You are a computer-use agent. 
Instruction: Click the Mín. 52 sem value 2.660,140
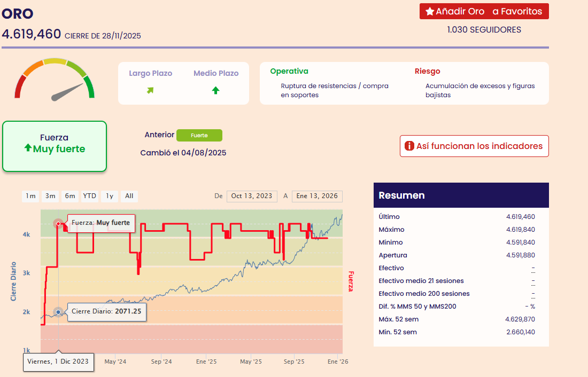(521, 332)
